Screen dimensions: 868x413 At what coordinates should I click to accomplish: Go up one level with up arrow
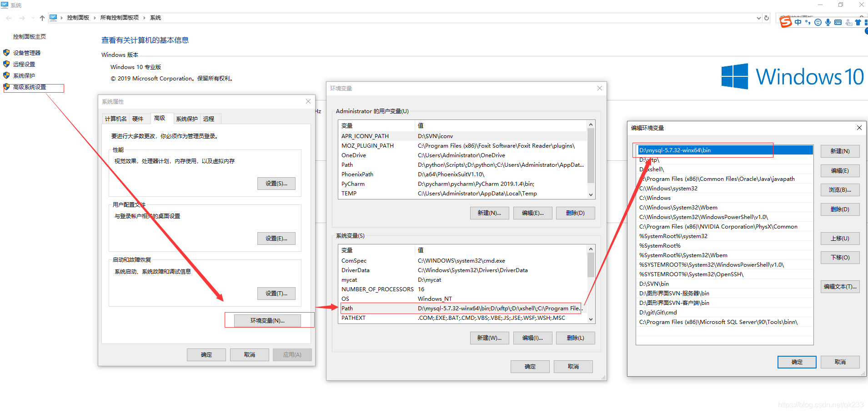click(42, 18)
